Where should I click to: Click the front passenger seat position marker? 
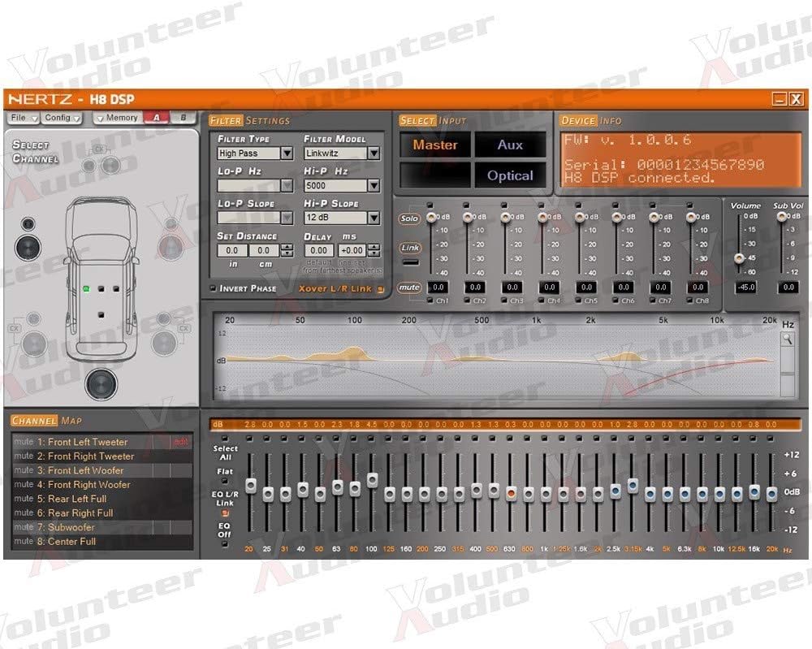click(116, 288)
